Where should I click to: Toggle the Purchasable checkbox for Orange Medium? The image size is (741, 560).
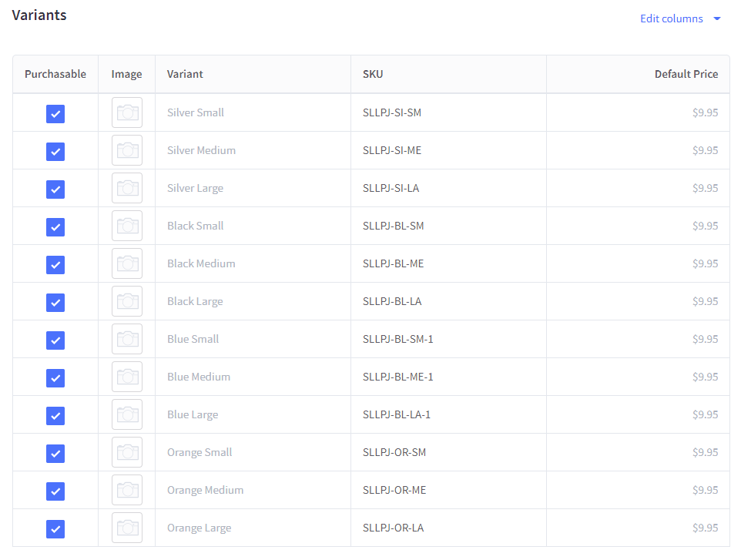click(55, 491)
